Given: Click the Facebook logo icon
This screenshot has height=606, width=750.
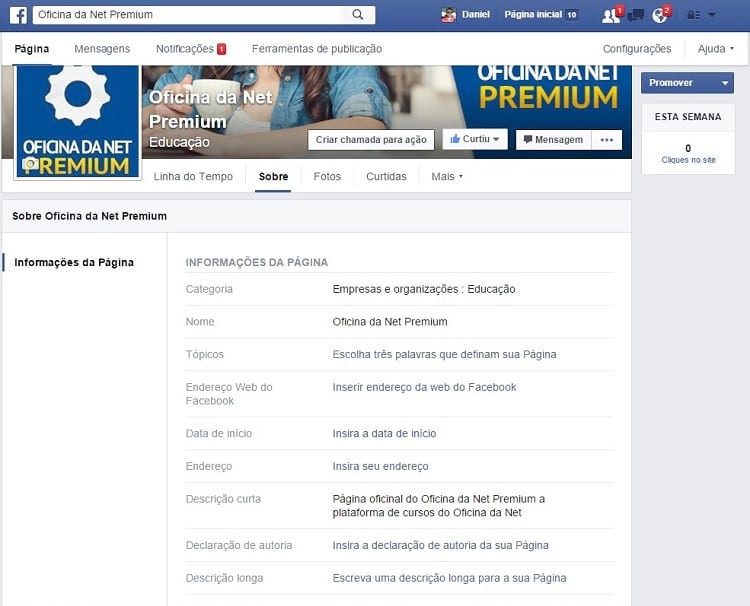Looking at the screenshot, I should tap(18, 15).
